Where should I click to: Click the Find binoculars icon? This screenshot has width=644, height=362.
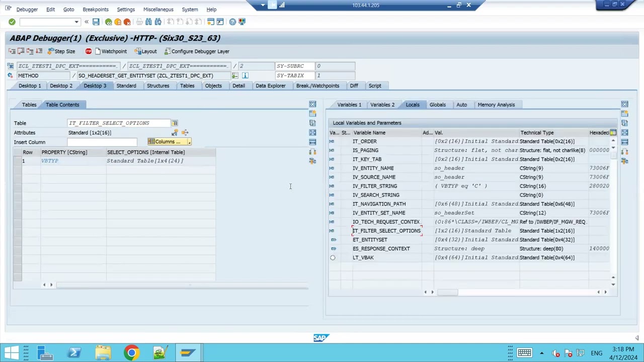click(149, 22)
